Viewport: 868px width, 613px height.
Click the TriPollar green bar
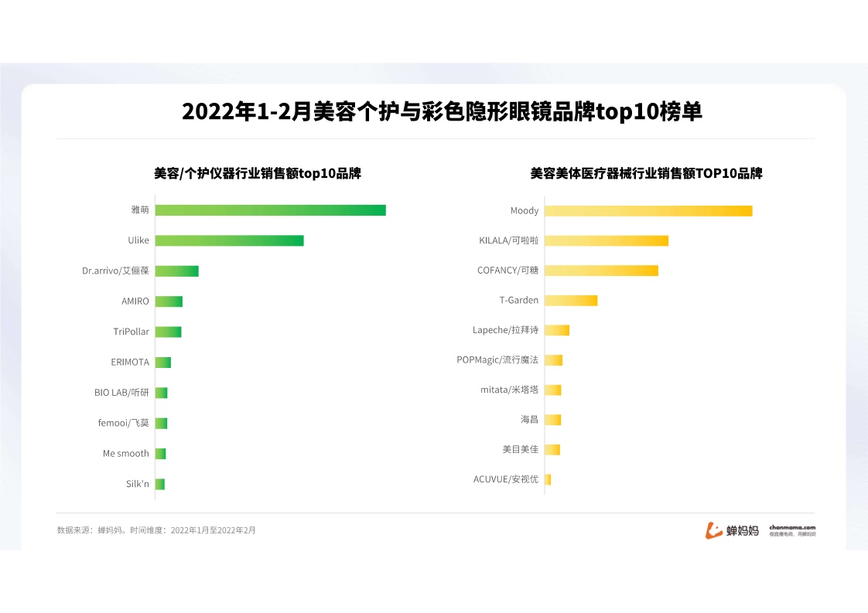tap(168, 332)
